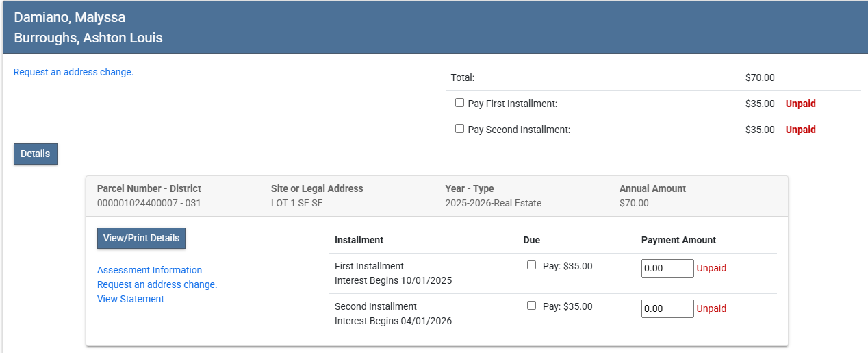Open View/Print Details
The height and width of the screenshot is (353, 868).
(141, 238)
